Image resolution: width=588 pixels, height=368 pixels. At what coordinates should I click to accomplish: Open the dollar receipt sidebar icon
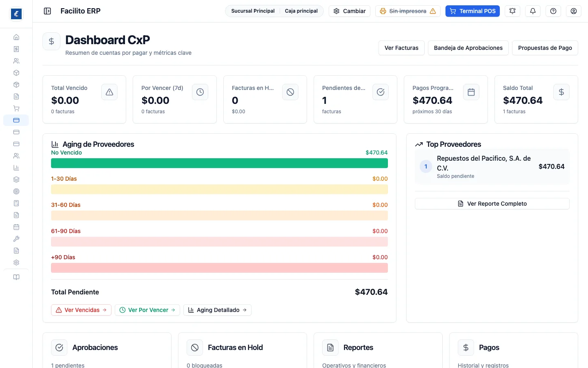[x=16, y=49]
